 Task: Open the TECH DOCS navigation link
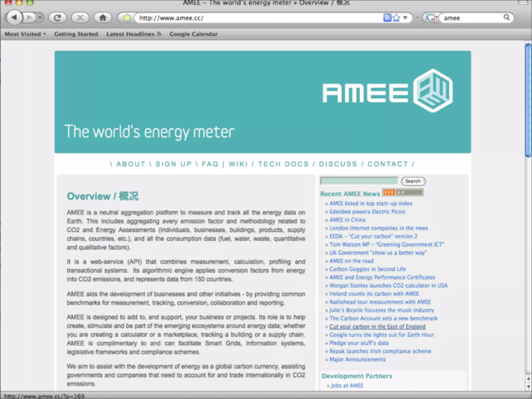[283, 164]
